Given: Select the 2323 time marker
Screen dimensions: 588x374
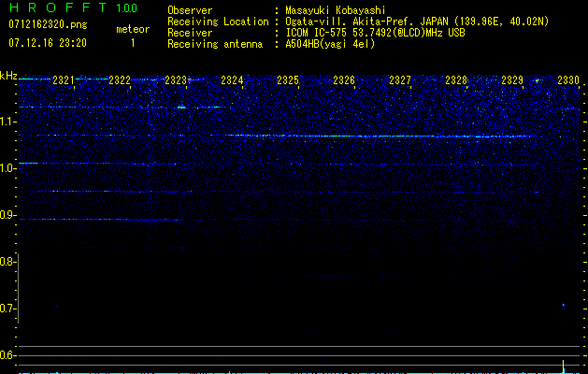Looking at the screenshot, I should coord(176,81).
